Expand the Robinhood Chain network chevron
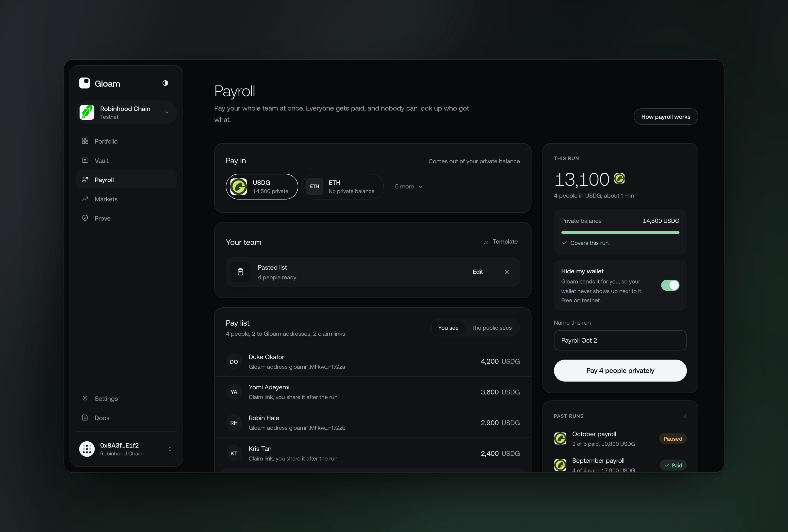Image resolution: width=788 pixels, height=532 pixels. [x=166, y=112]
